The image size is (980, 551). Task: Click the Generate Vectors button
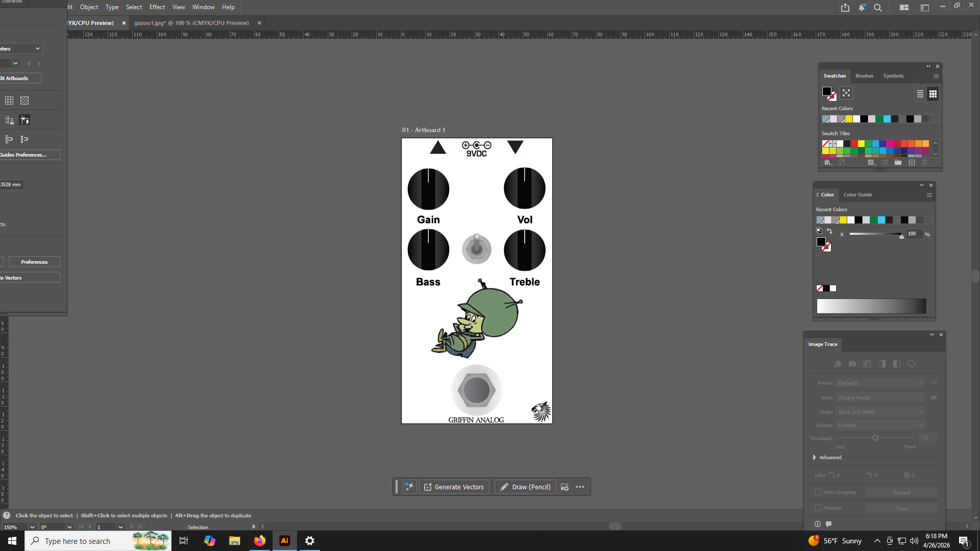click(x=454, y=487)
